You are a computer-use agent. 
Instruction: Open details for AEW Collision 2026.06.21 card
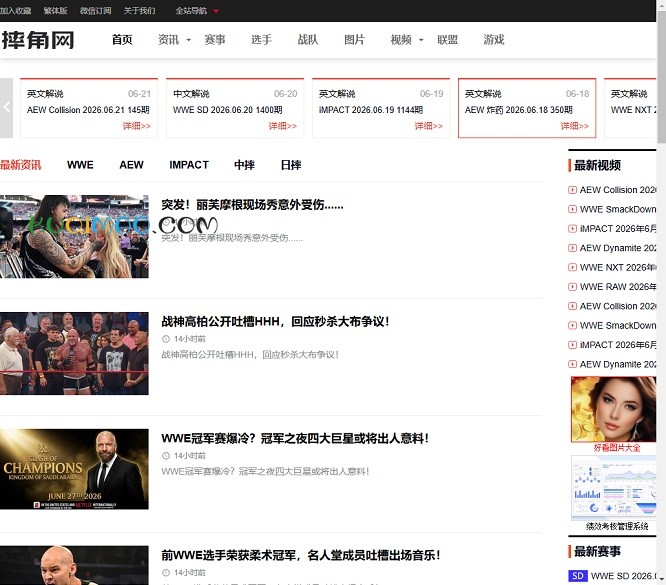136,126
